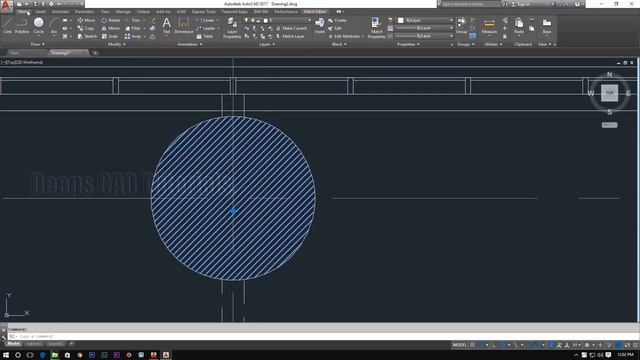Activate the Array command

click(x=133, y=36)
